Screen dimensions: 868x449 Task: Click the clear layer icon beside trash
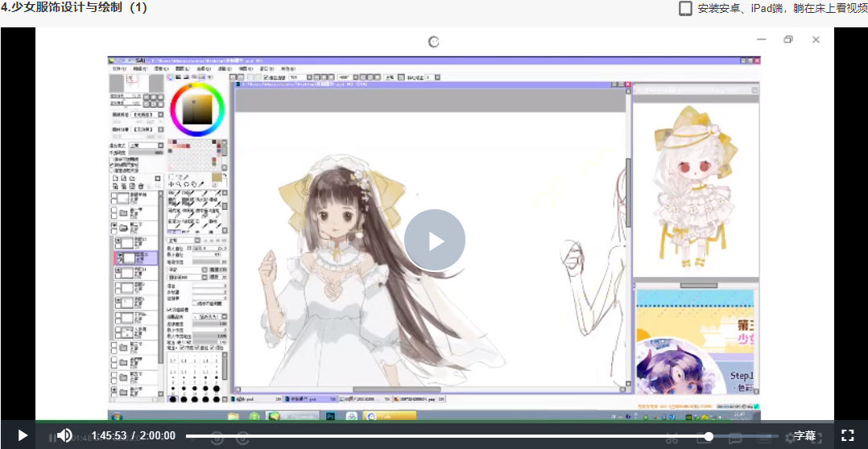click(132, 186)
